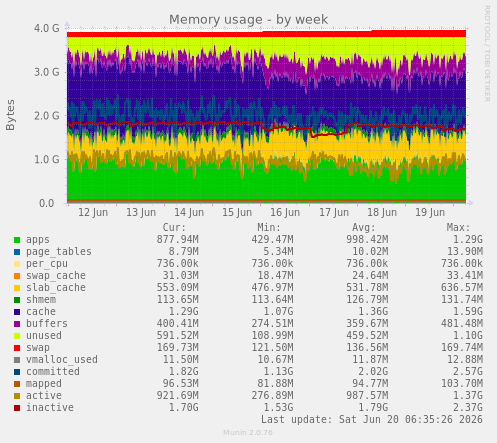Select the 'swap' legend label
This screenshot has height=443, width=497.
(38, 348)
